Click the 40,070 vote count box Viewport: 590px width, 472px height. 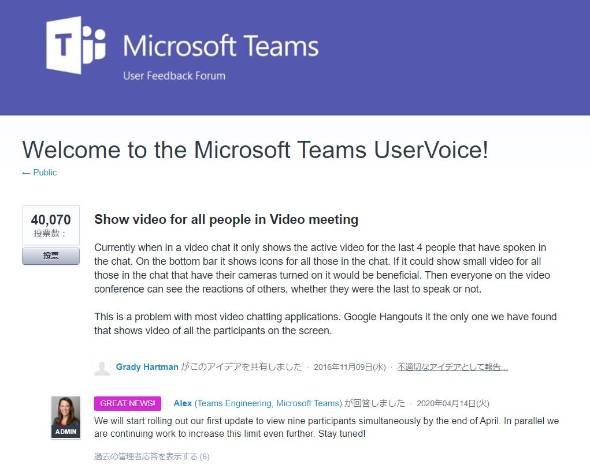click(51, 226)
